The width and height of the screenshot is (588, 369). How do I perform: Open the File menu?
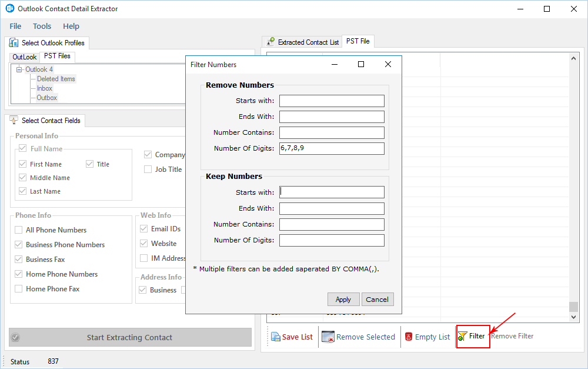click(x=15, y=26)
